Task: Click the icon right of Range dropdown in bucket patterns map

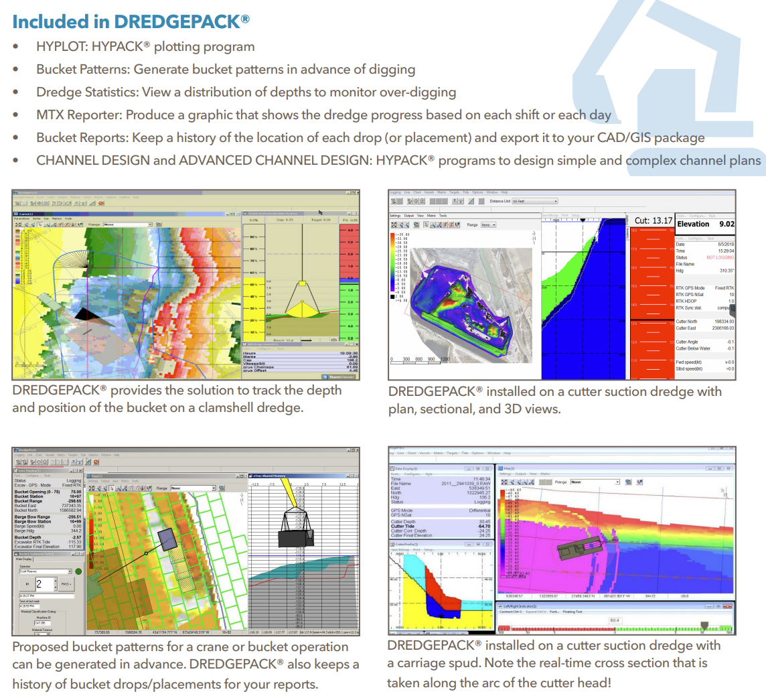Action: [x=222, y=488]
